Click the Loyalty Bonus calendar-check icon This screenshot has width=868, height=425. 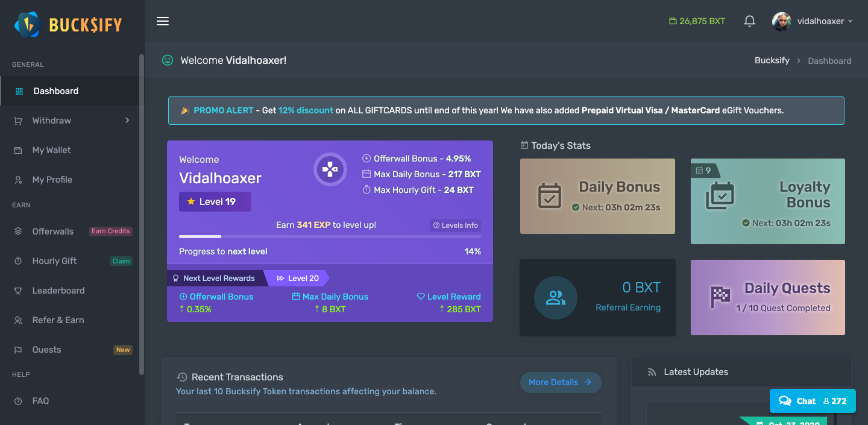720,196
